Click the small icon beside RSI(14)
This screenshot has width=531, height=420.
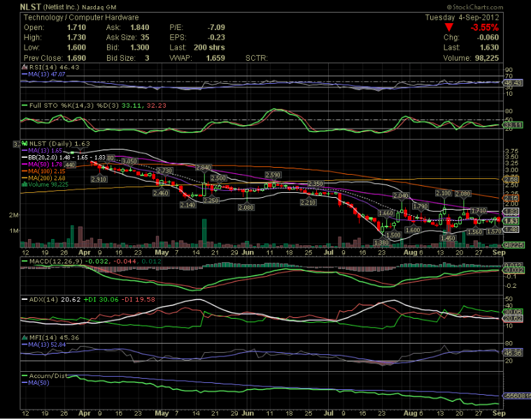[x=24, y=67]
